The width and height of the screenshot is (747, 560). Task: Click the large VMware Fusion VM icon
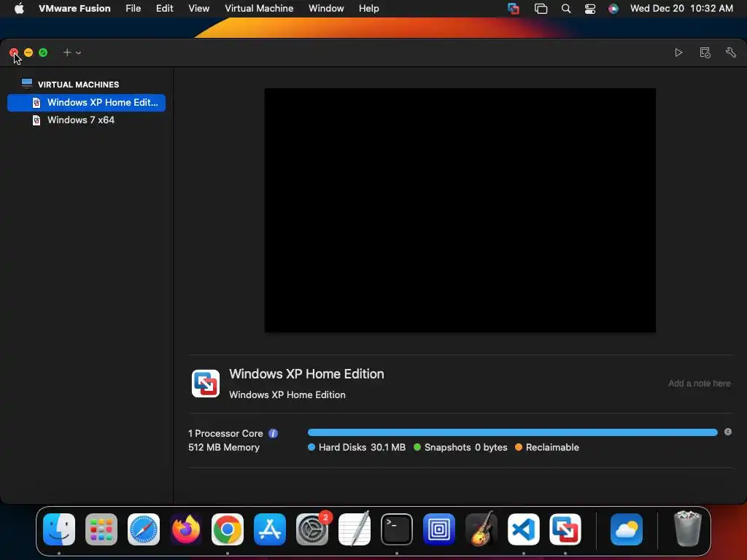[x=206, y=384]
